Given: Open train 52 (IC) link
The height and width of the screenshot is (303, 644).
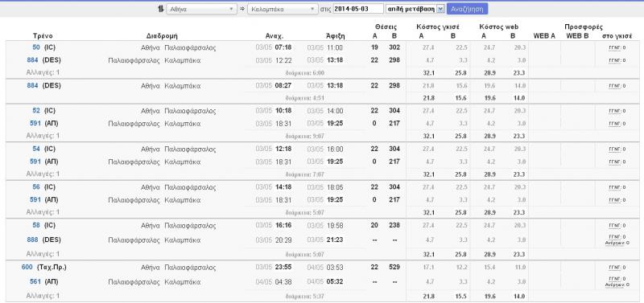Looking at the screenshot, I should (36, 111).
